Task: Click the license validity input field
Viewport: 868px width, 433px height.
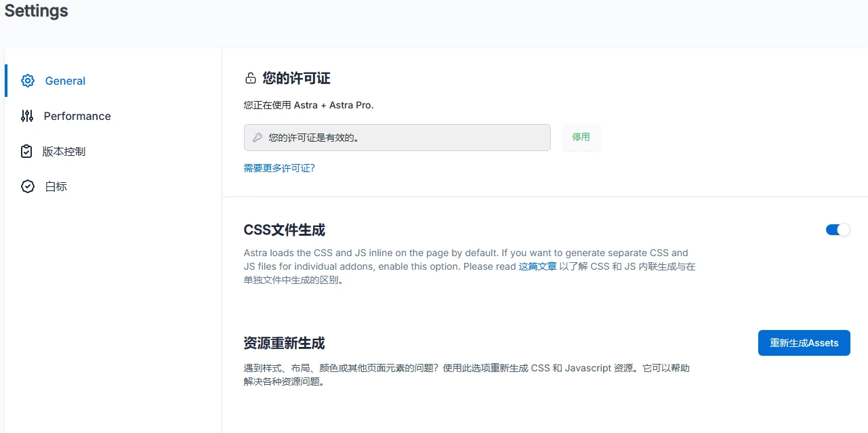Action: click(x=396, y=137)
